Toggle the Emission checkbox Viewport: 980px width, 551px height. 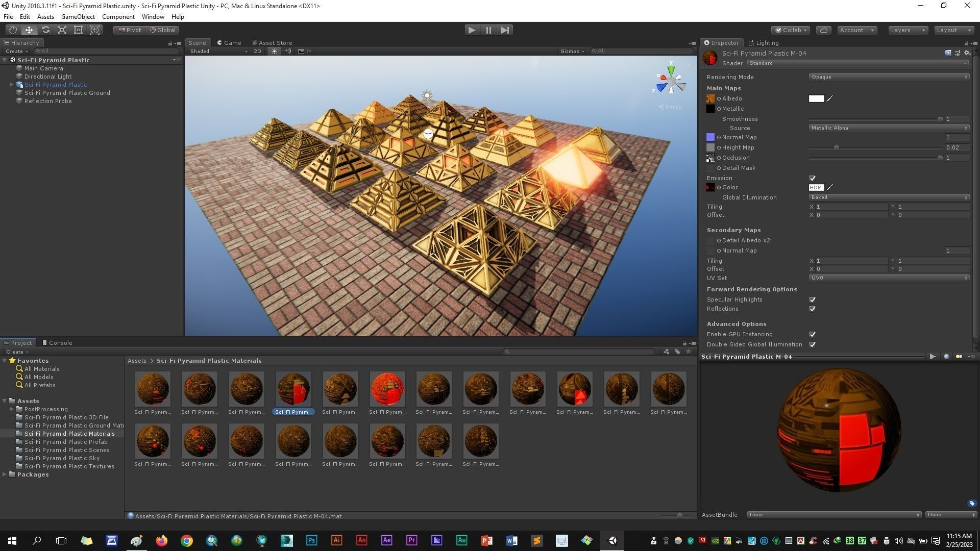pos(812,178)
